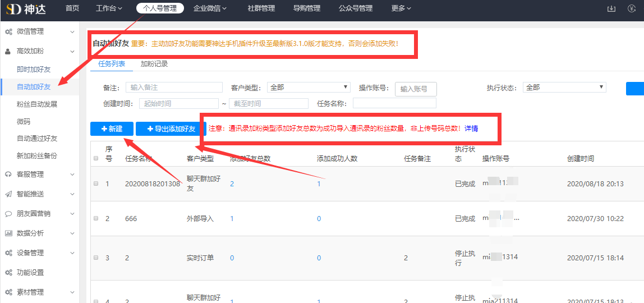Open 微码 in sidebar
This screenshot has width=644, height=303.
tap(24, 122)
